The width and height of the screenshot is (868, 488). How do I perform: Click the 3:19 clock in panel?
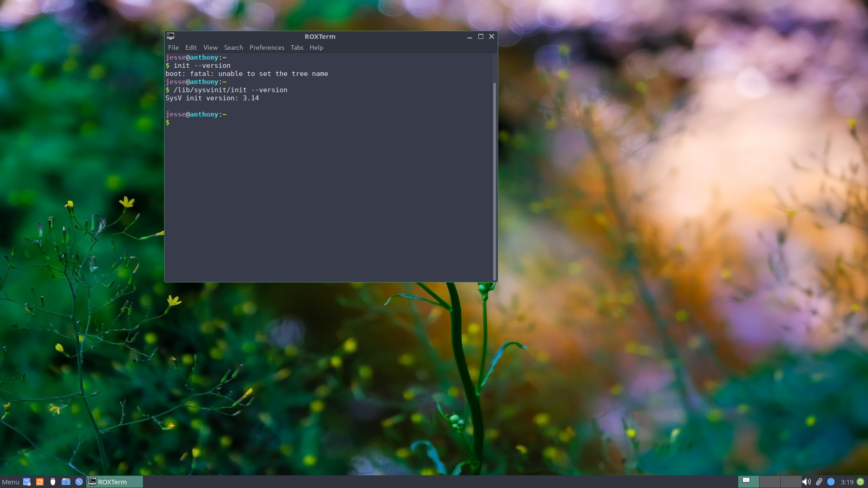coord(847,482)
